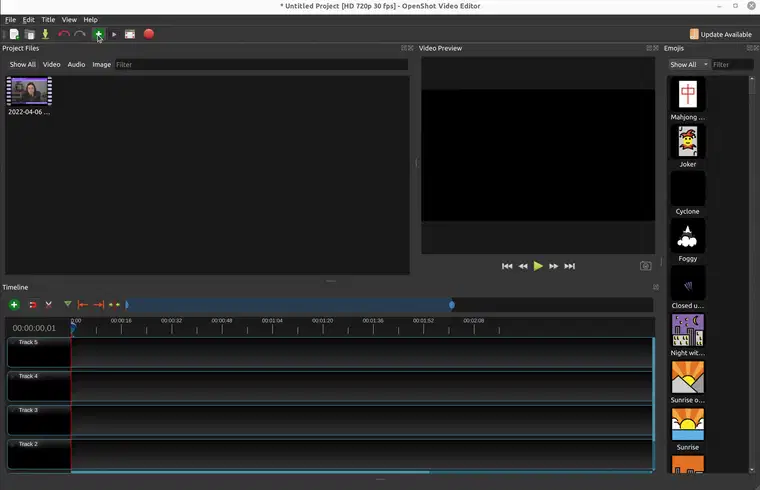This screenshot has width=760, height=490.
Task: Undo the last action
Action: click(63, 34)
